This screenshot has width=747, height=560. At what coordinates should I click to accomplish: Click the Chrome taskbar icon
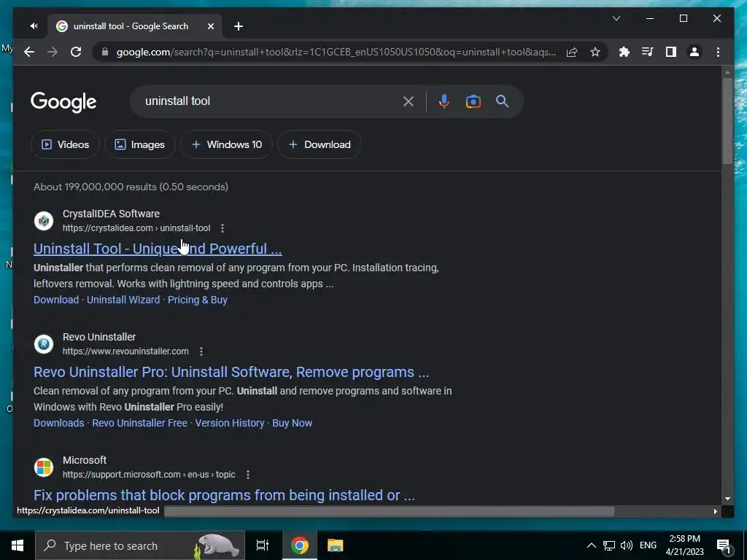click(x=300, y=545)
